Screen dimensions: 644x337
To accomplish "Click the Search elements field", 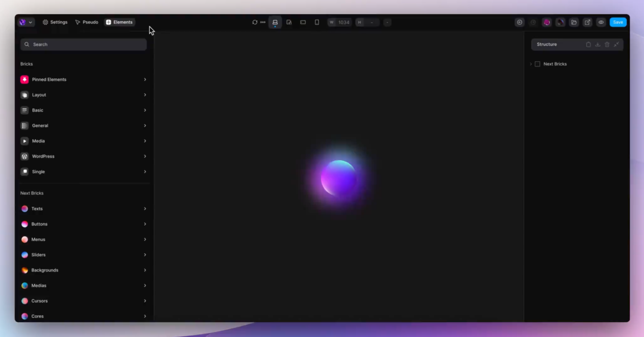I will click(x=83, y=44).
